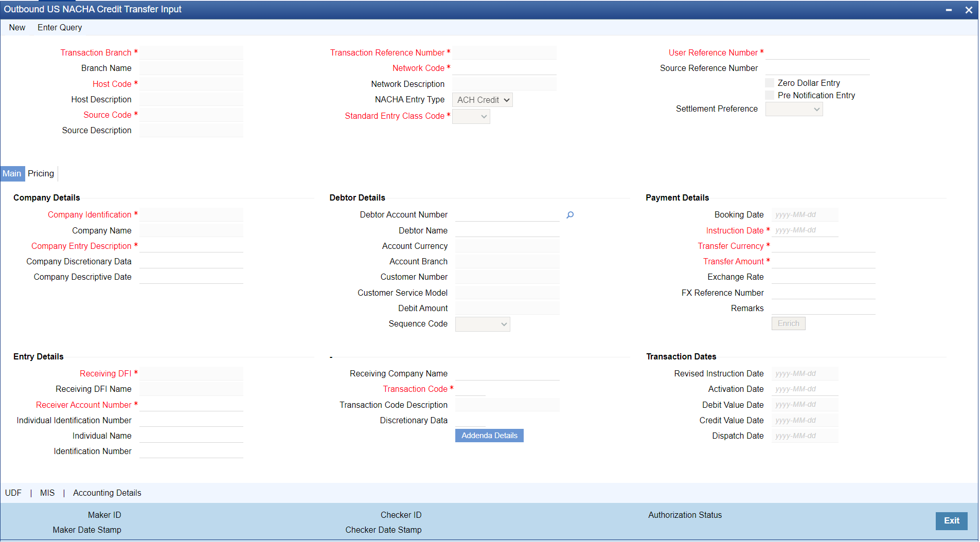Viewport: 980px width, 542px height.
Task: Click the Entry Details section heading
Action: tap(39, 357)
